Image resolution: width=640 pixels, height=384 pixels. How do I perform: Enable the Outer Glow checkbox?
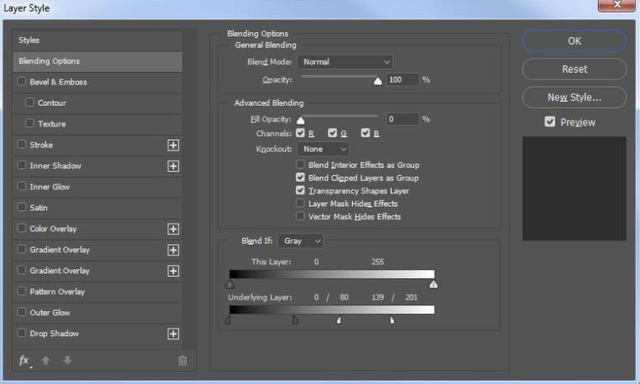(x=22, y=312)
